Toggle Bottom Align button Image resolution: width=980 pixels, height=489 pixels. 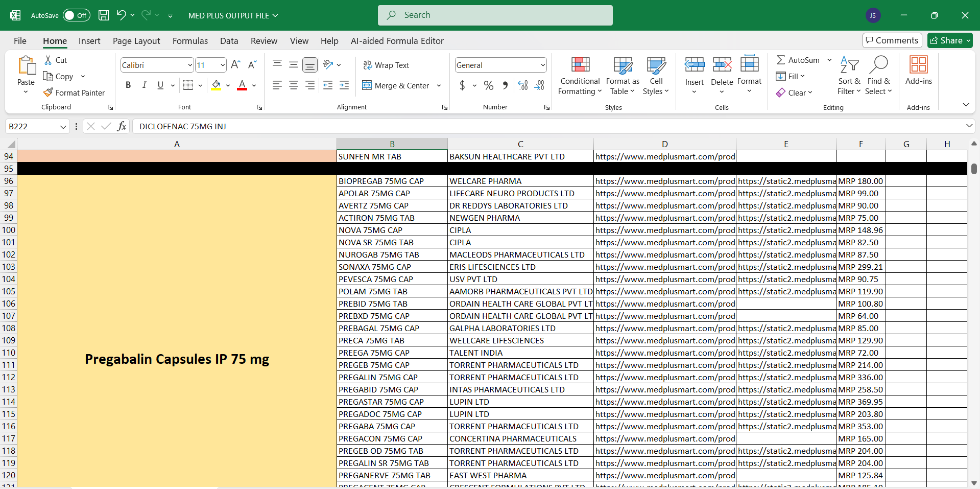(310, 64)
